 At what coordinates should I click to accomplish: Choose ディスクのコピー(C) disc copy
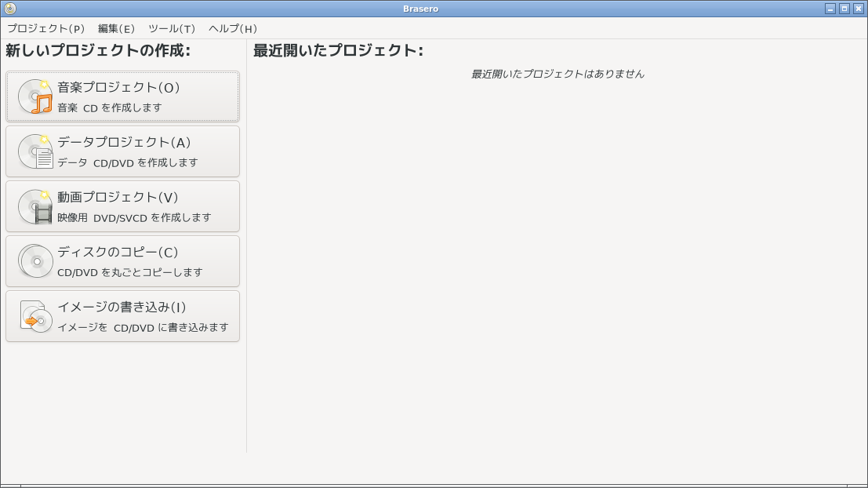pos(122,261)
